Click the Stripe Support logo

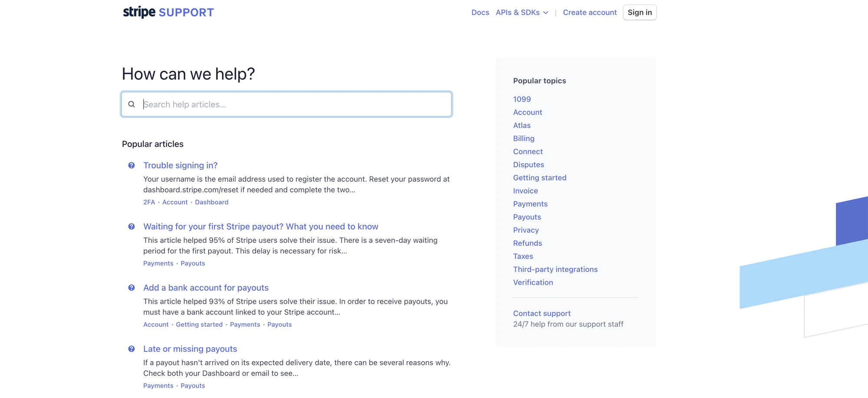tap(168, 12)
